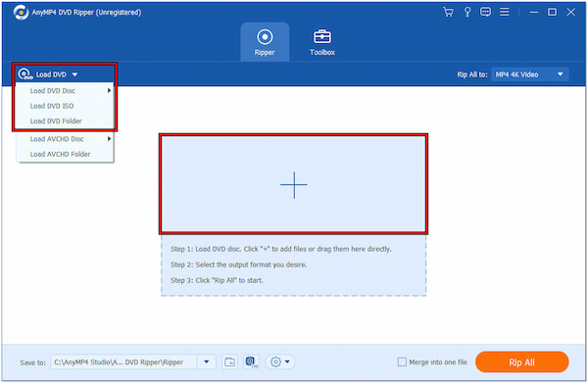Switch to the Toolbox tab
Viewport: 588px width, 383px height.
(x=322, y=42)
